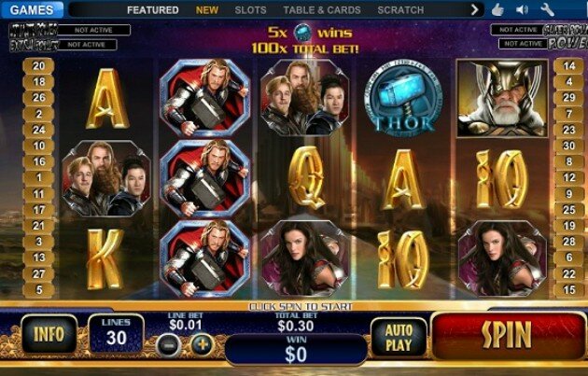Mute sound with the speaker icon
The width and height of the screenshot is (588, 376).
click(522, 9)
